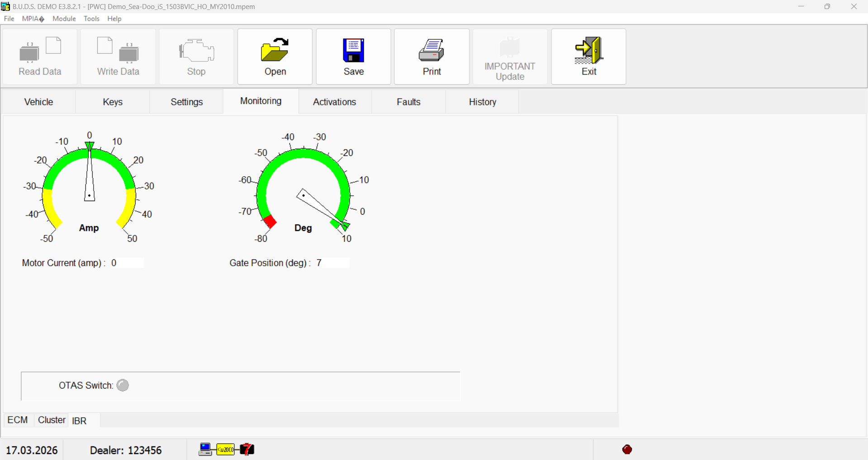Switch to the Faults tab

[x=408, y=102]
